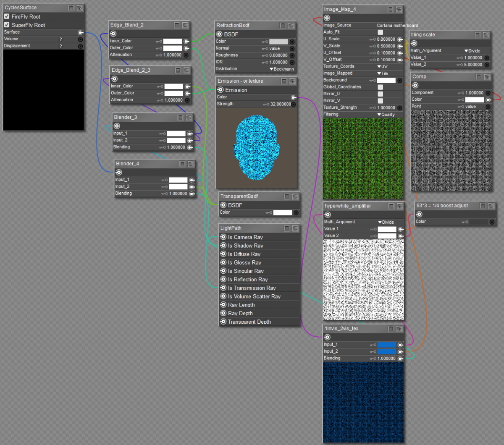Toggle preview icon on the LightPath node
This screenshot has width=504, height=445.
pos(295,228)
